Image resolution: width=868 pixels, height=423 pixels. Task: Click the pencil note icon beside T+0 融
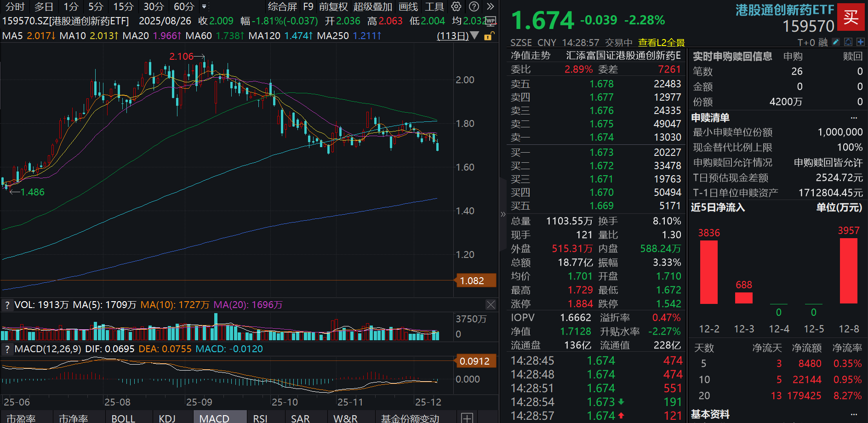coord(836,42)
